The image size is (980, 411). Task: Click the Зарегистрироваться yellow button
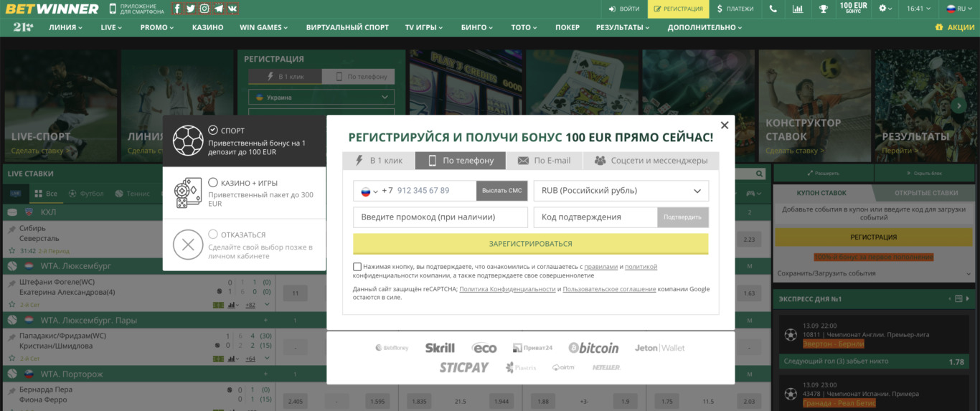(x=531, y=244)
